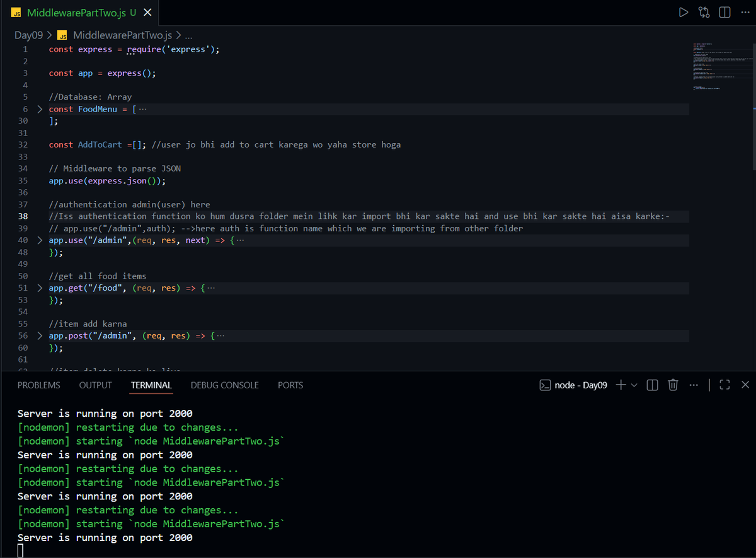Switch to OUTPUT panel tab

[96, 385]
